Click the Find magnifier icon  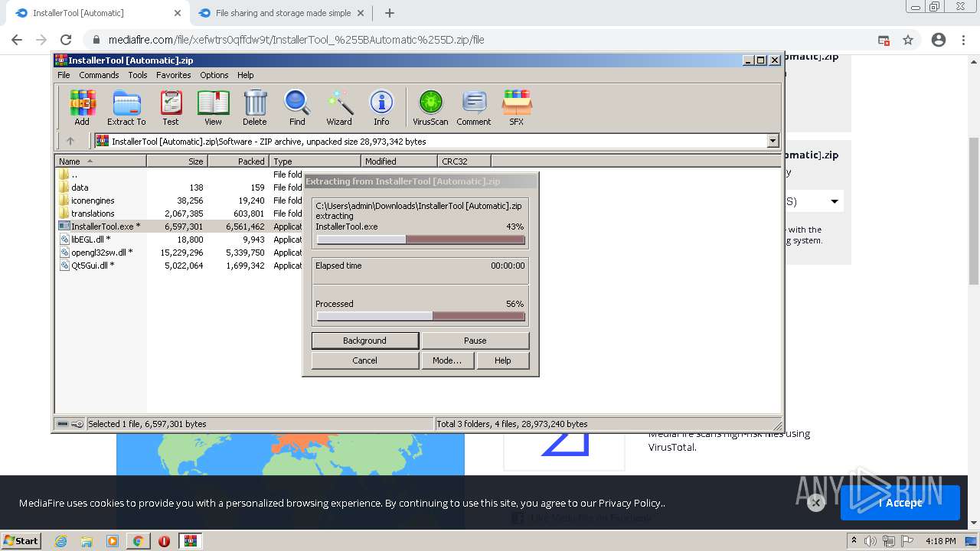(x=297, y=107)
